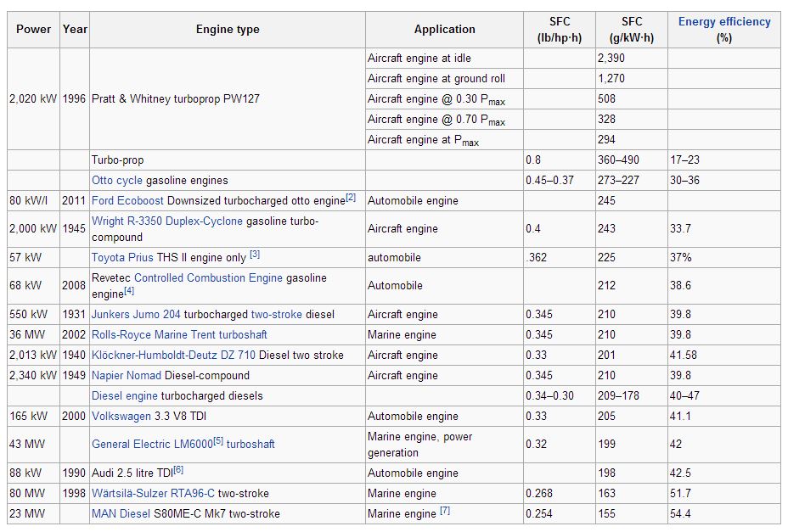
Task: Select the 51.7 efficiency value
Action: [x=724, y=493]
